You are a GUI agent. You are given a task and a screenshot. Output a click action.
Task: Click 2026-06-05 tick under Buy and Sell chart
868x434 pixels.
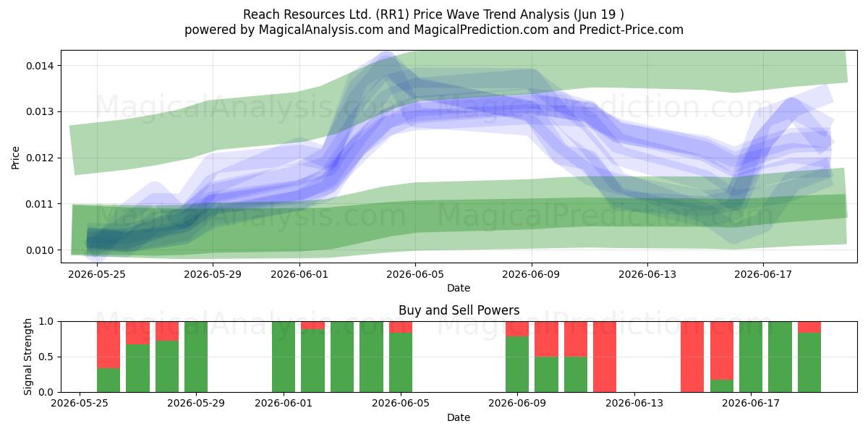pyautogui.click(x=400, y=404)
